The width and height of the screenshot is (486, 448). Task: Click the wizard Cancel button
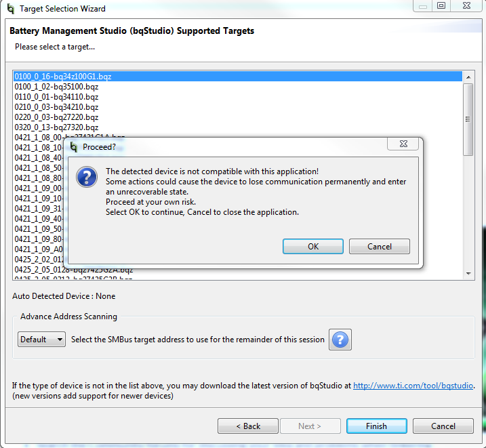443,426
